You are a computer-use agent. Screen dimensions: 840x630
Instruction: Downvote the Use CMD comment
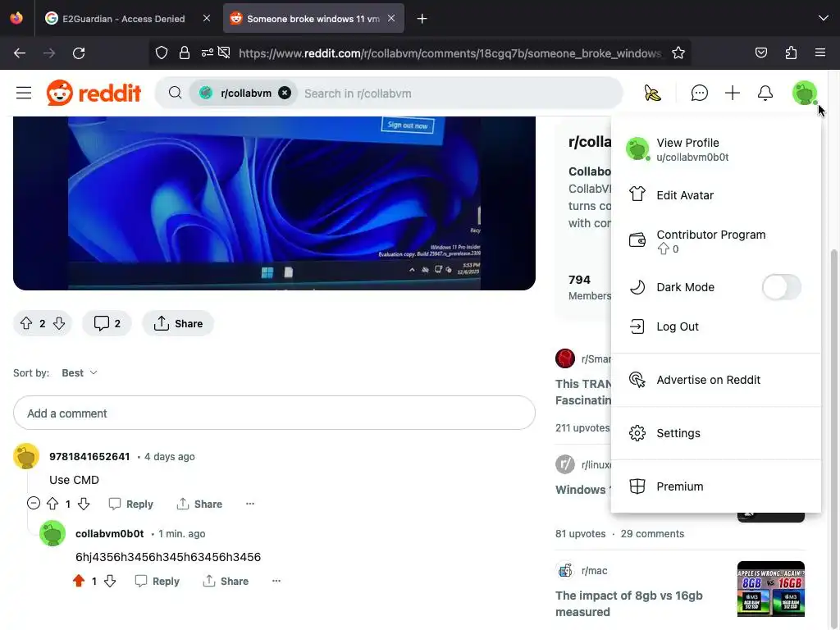click(x=84, y=504)
